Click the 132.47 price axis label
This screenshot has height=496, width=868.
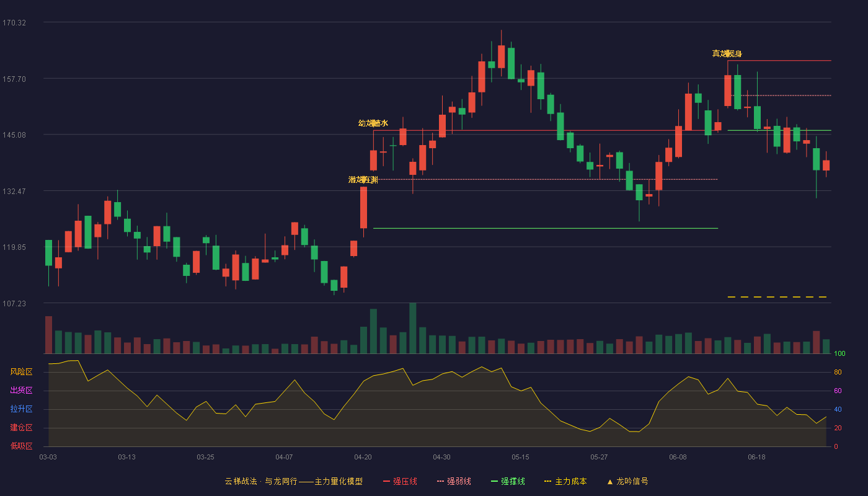[x=14, y=191]
